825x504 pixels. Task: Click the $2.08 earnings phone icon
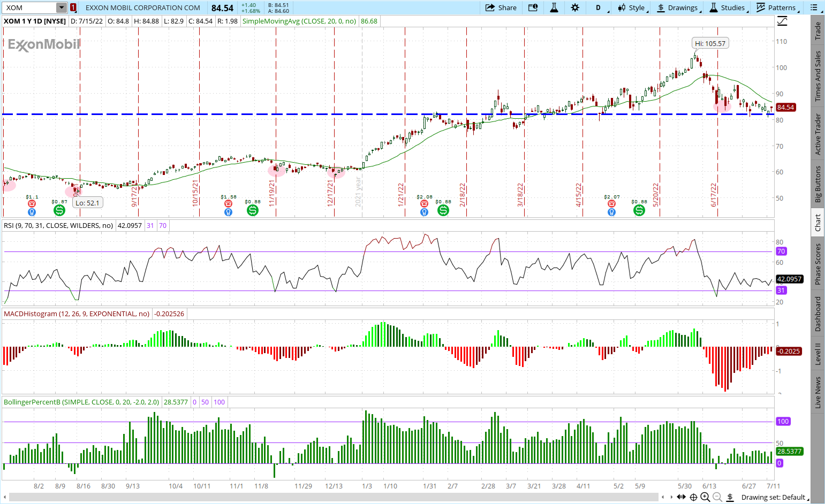point(424,203)
